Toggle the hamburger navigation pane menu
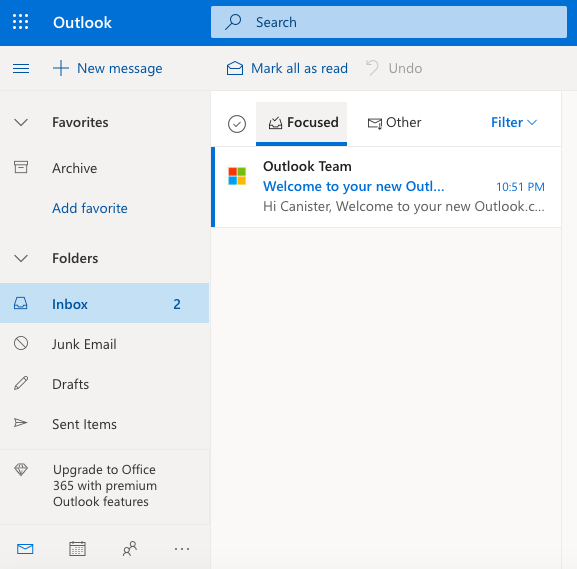 coord(21,68)
